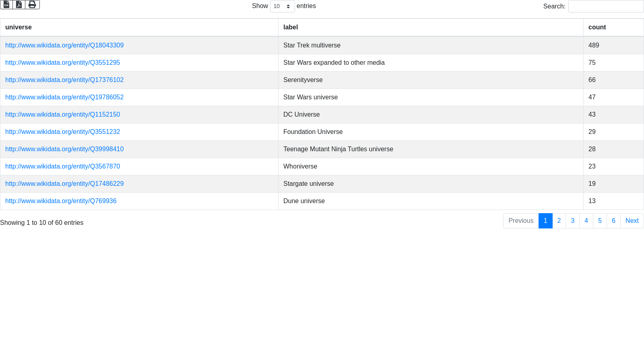Visit Dune universe Q769936 link
The image size is (644, 362).
61,201
